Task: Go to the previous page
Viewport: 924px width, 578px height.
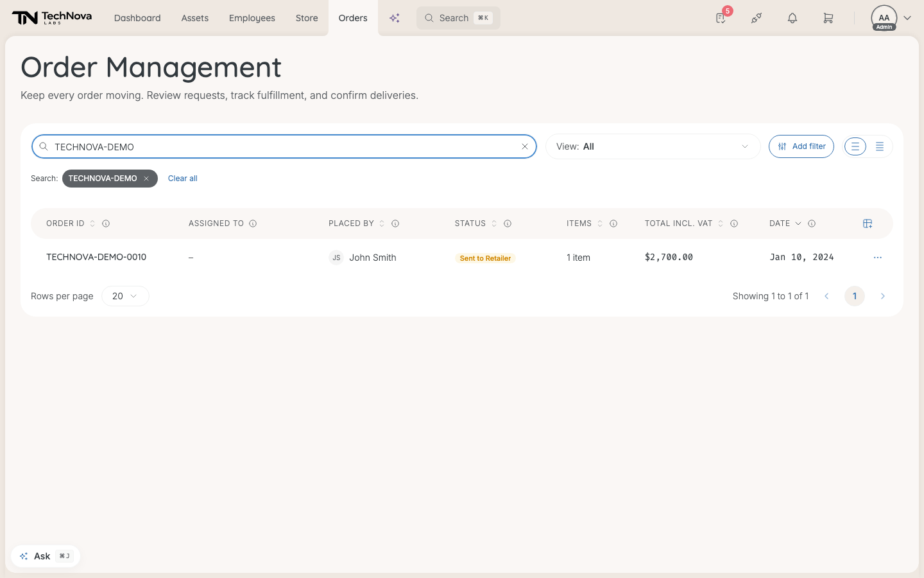Action: (826, 296)
